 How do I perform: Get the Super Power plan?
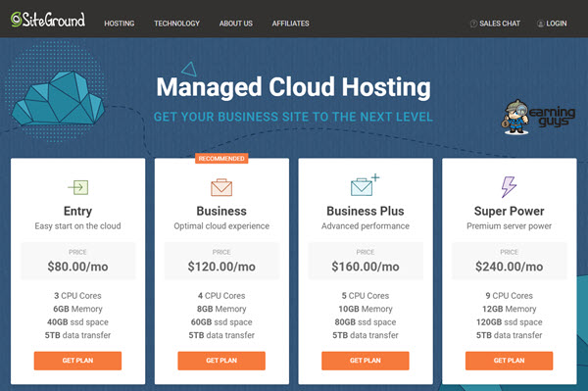click(x=510, y=361)
